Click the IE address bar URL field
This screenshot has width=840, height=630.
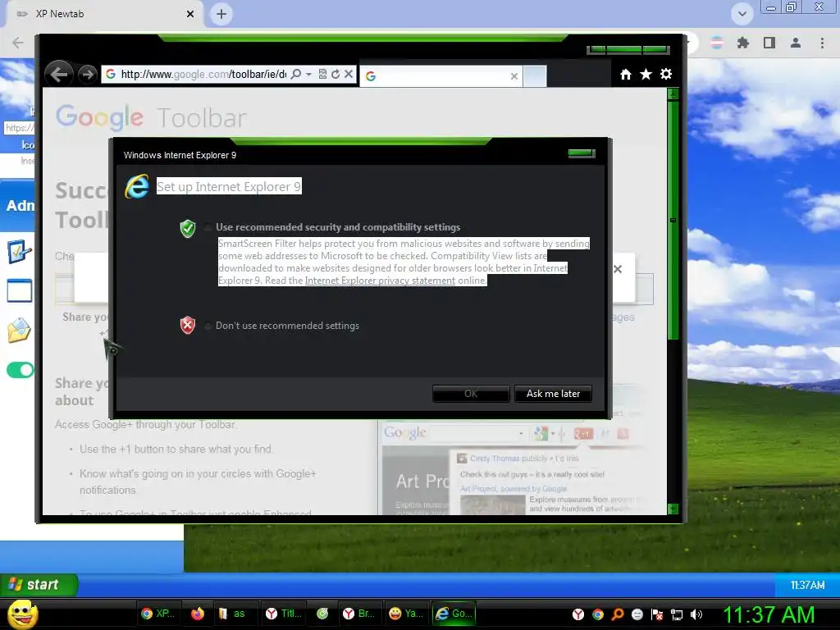[x=203, y=74]
